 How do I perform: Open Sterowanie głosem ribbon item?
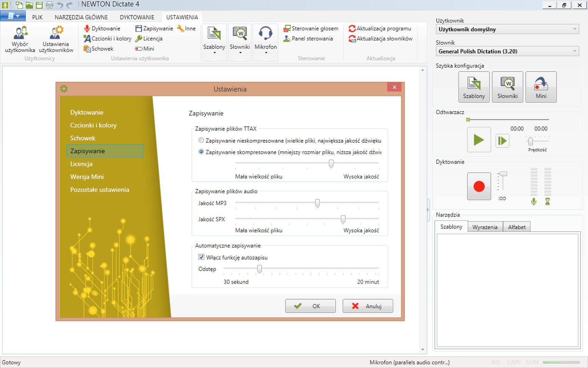tap(311, 28)
